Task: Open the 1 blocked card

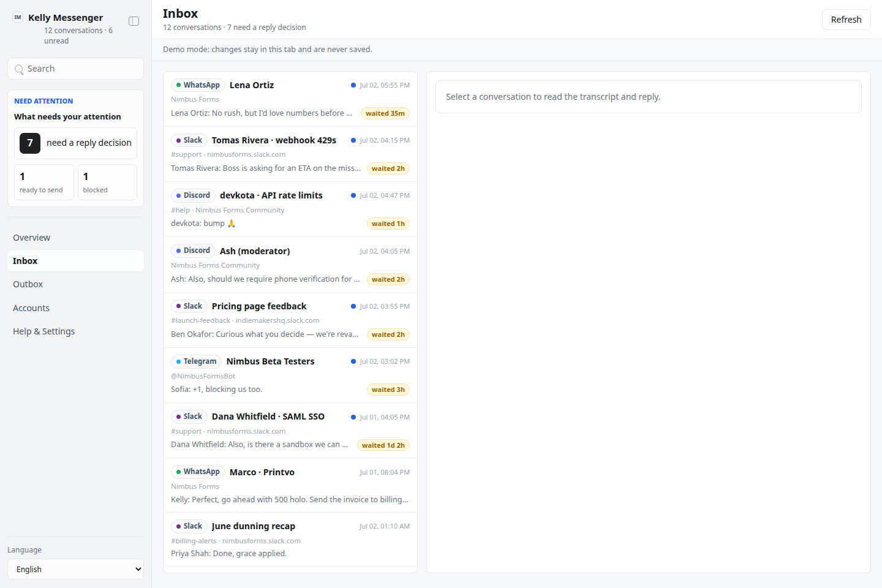Action: pyautogui.click(x=107, y=182)
